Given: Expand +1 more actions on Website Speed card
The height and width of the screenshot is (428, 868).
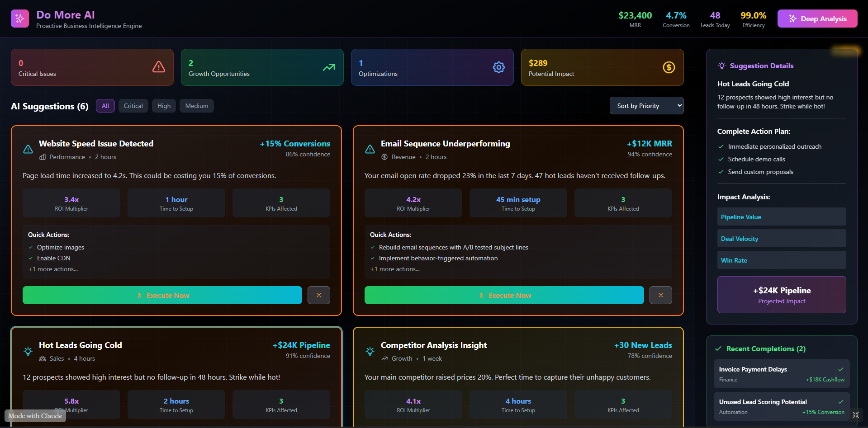Looking at the screenshot, I should (52, 268).
